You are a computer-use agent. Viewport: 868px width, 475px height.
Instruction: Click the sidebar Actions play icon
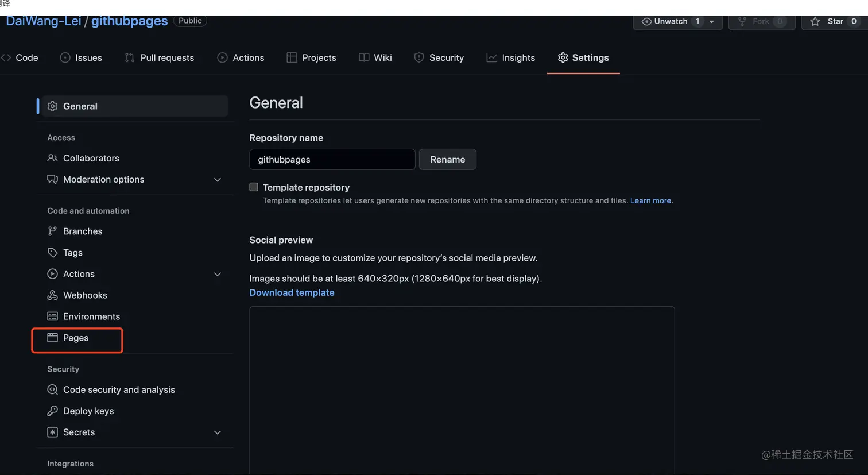click(52, 274)
